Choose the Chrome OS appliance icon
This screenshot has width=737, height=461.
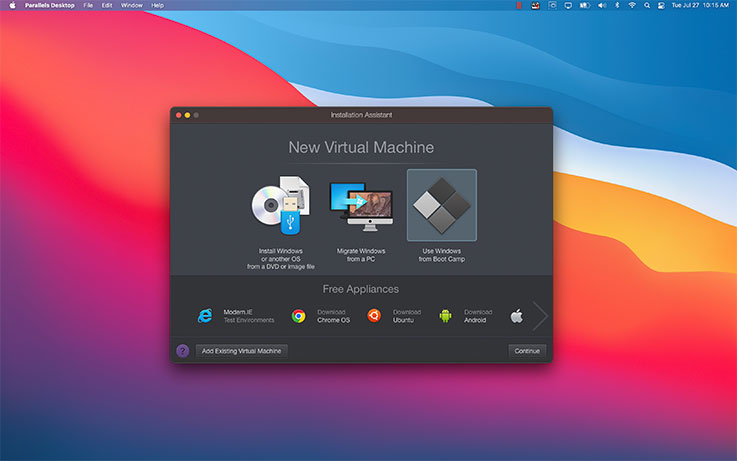pos(298,316)
